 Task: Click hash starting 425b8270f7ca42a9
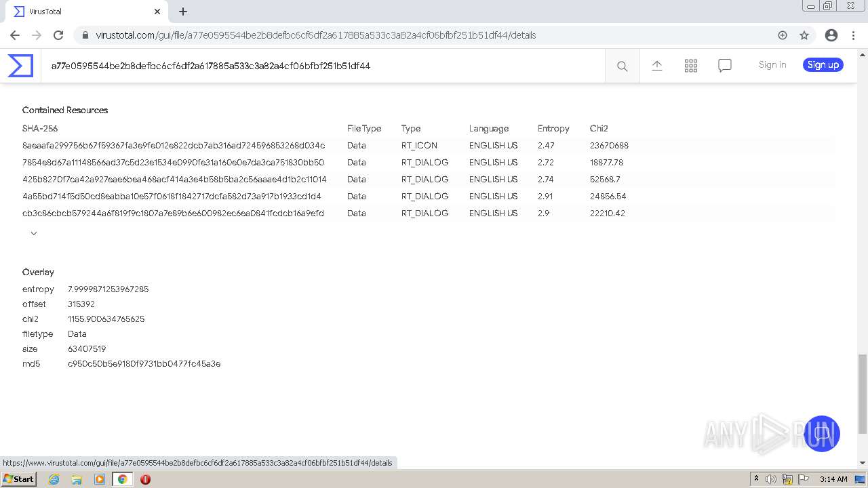tap(174, 179)
